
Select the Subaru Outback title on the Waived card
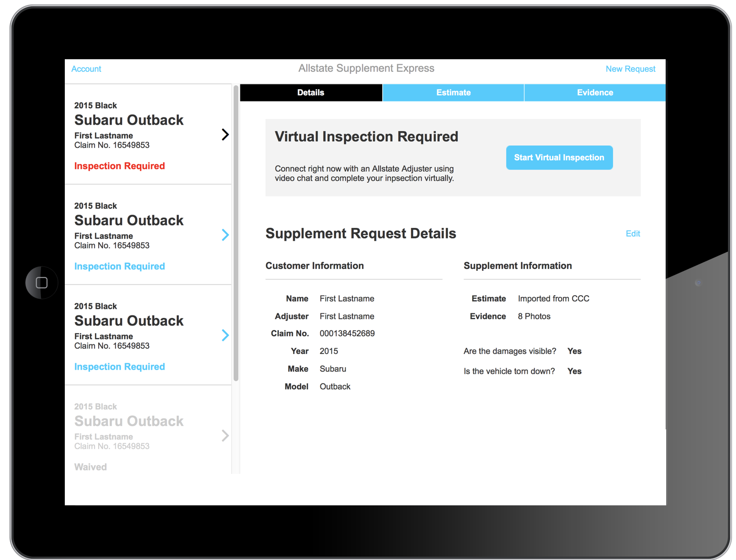pos(129,421)
